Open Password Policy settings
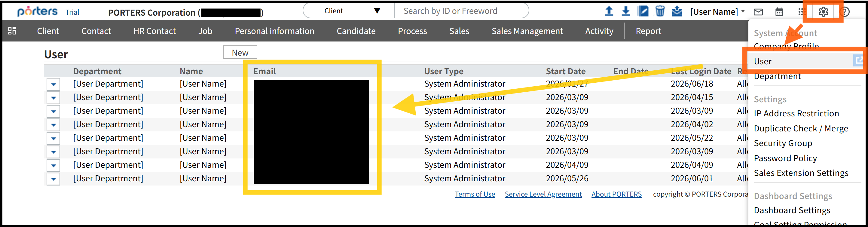The image size is (868, 227). click(785, 158)
